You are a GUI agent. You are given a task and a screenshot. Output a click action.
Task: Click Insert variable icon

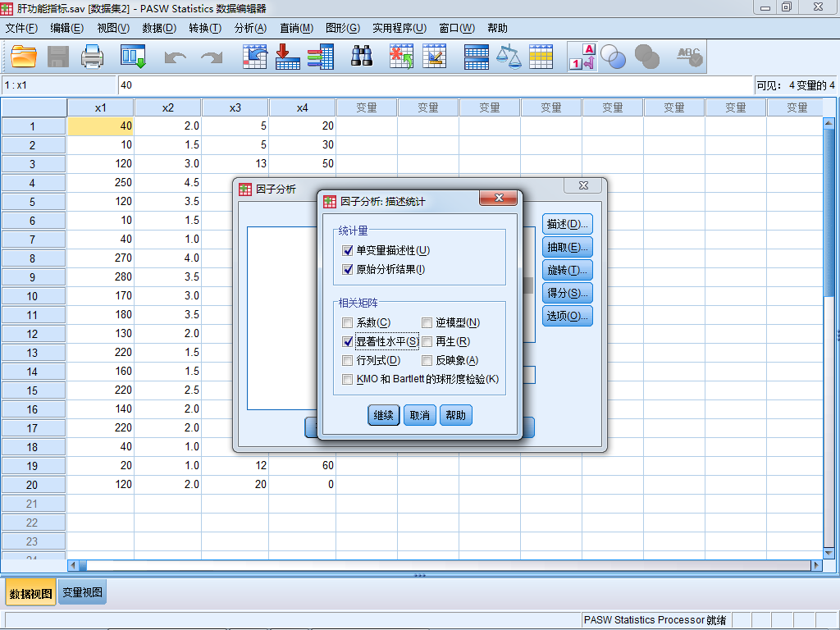click(x=435, y=57)
